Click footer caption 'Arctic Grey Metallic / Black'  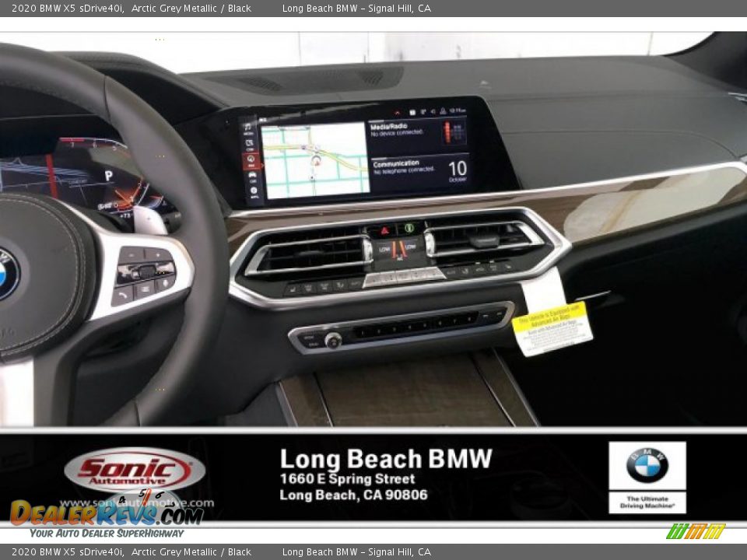pos(191,552)
